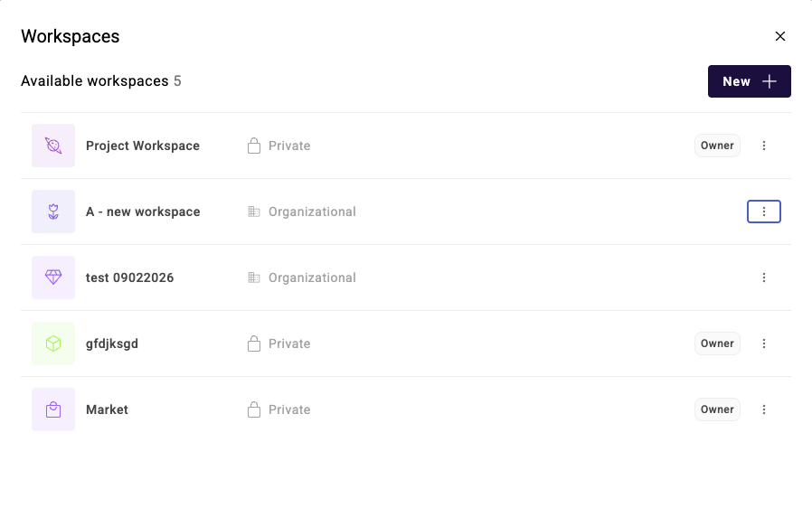Click the green cube icon for gfdjksgd
This screenshot has width=812, height=508.
[53, 343]
